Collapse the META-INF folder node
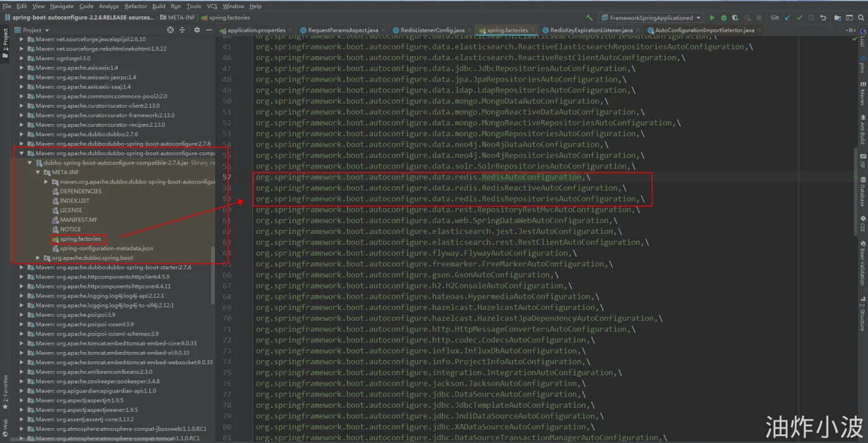Viewport: 868px width, 443px height. (x=38, y=172)
